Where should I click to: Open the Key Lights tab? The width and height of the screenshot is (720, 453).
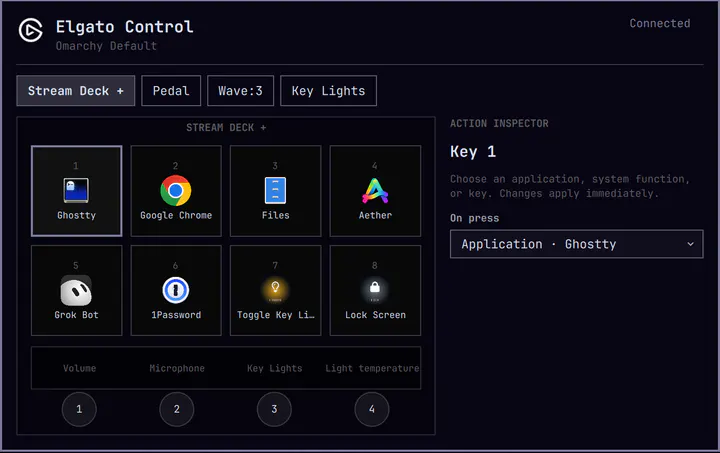coord(328,91)
